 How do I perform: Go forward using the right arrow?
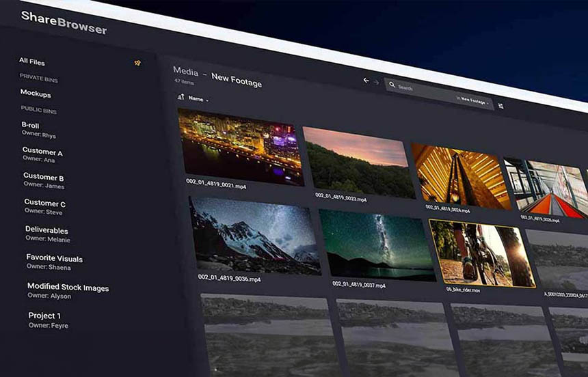(x=376, y=82)
